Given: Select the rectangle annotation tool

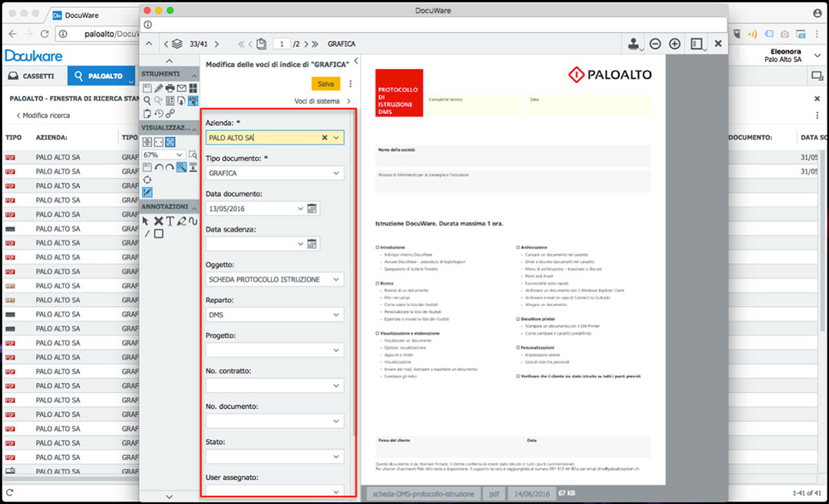Looking at the screenshot, I should (159, 233).
